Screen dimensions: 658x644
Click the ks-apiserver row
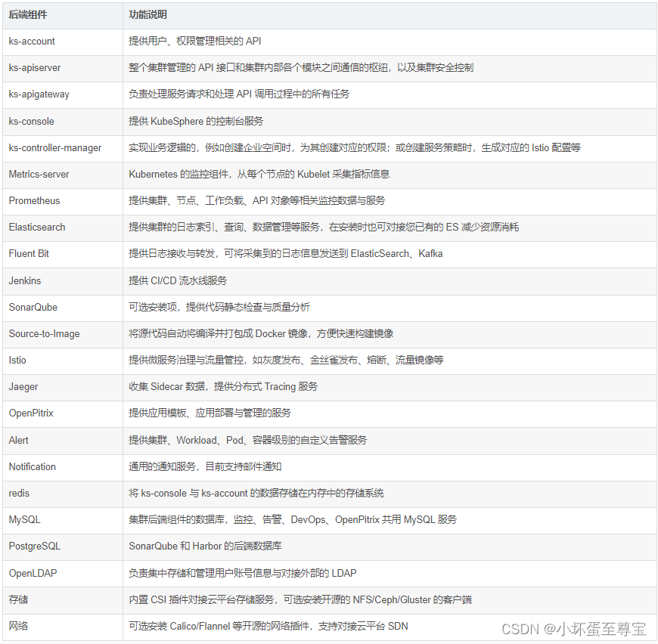[33, 68]
